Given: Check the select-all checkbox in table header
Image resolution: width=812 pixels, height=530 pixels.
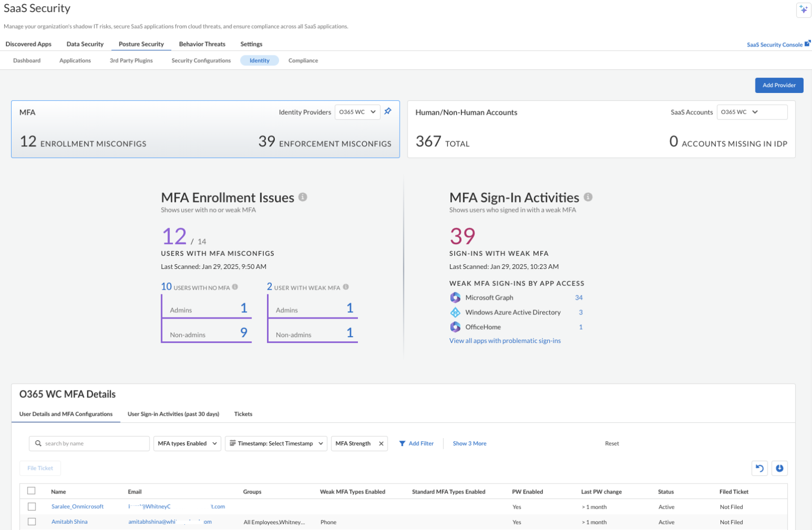Looking at the screenshot, I should 31,490.
